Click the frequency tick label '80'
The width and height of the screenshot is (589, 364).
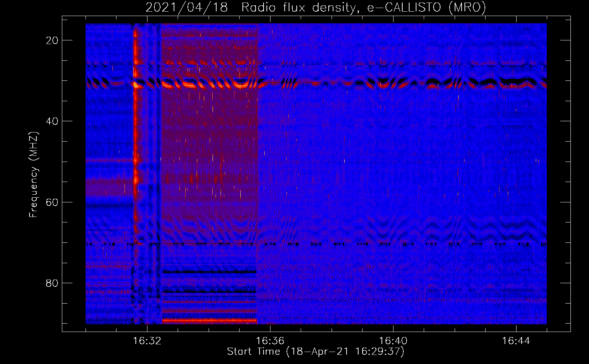pyautogui.click(x=52, y=283)
